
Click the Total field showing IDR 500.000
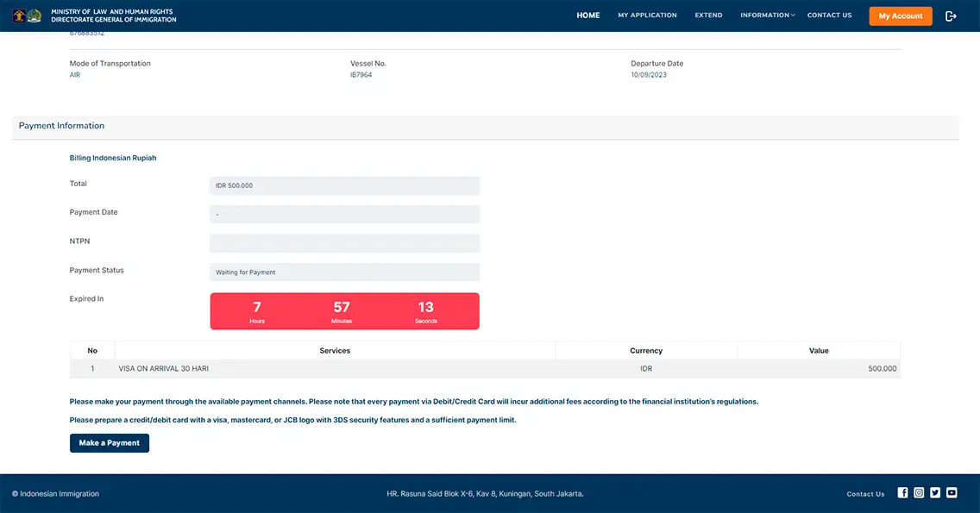point(344,185)
